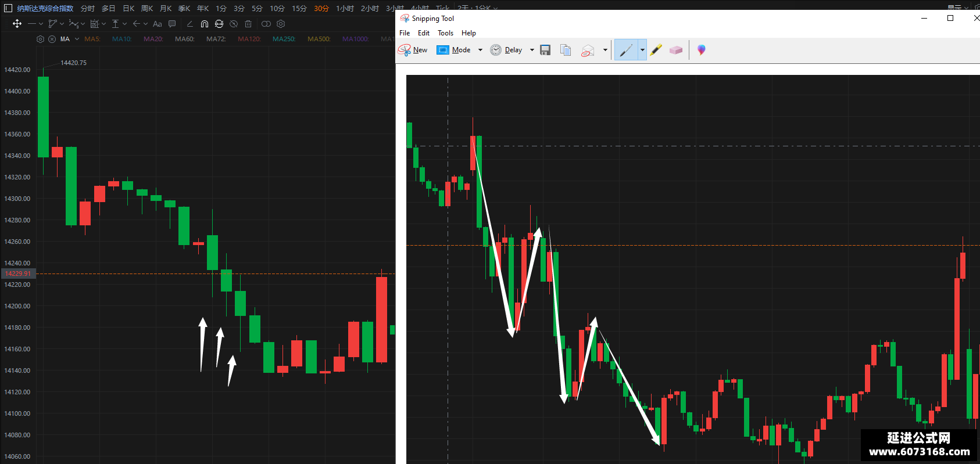980x464 pixels.
Task: Toggle the sidebar panel icon at top-left
Action: pyautogui.click(x=8, y=8)
